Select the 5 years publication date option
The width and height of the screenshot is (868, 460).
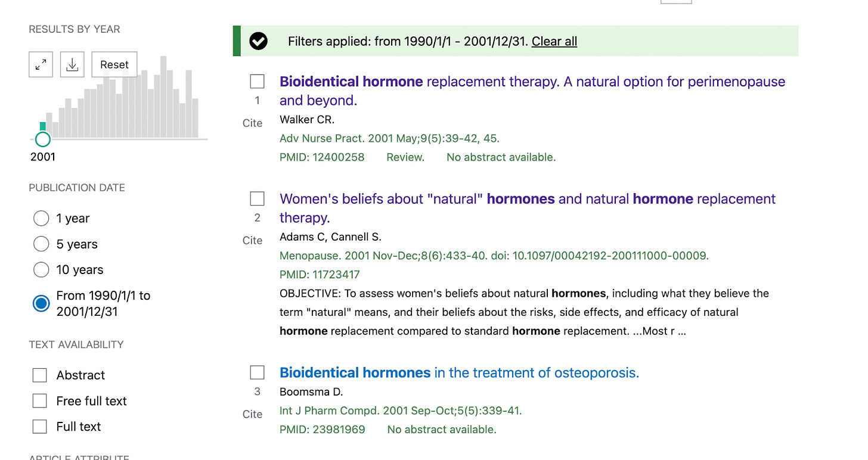click(x=41, y=244)
